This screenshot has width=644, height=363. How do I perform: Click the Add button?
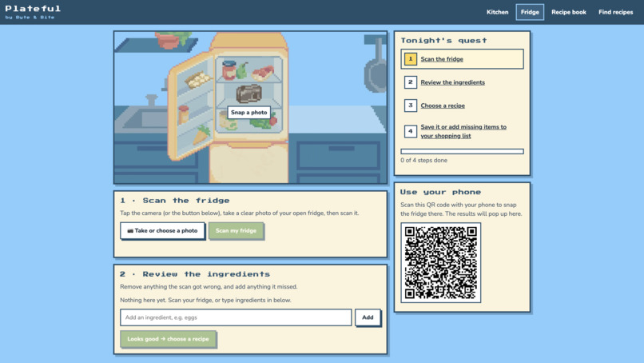click(368, 317)
